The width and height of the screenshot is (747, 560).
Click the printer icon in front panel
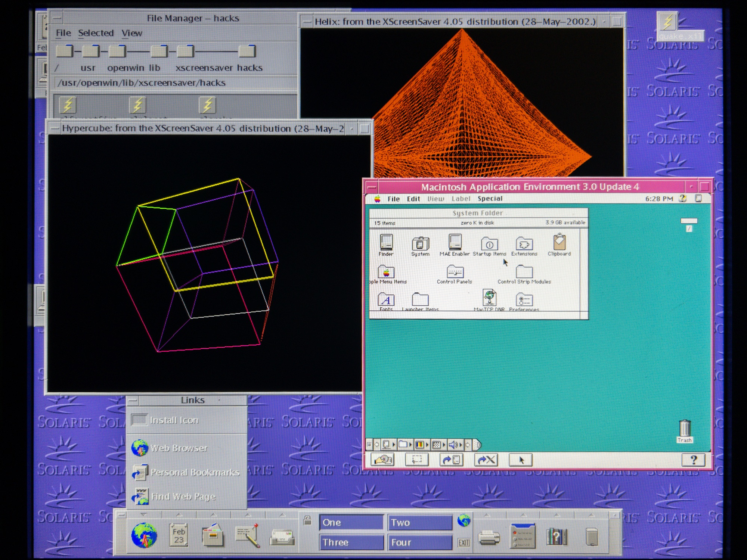click(489, 538)
